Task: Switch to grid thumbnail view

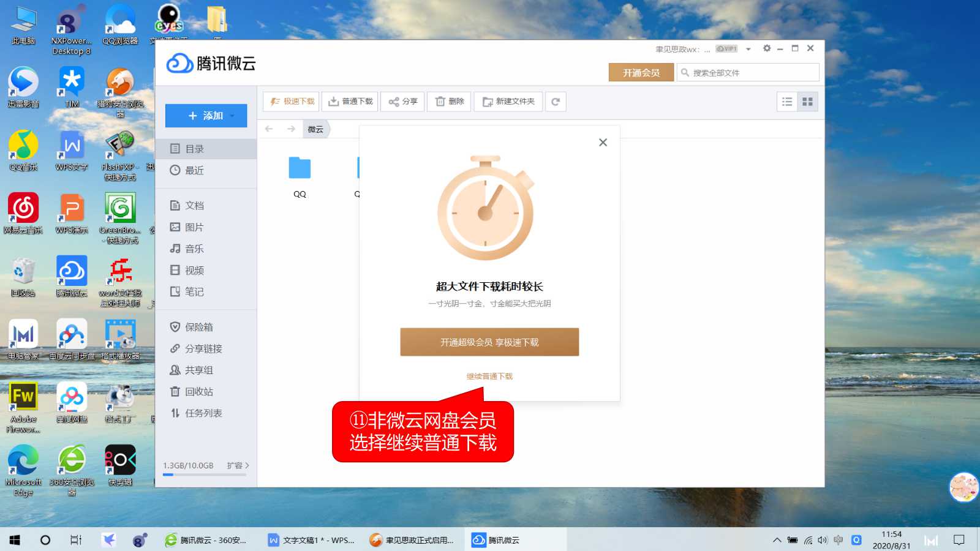Action: [x=808, y=102]
